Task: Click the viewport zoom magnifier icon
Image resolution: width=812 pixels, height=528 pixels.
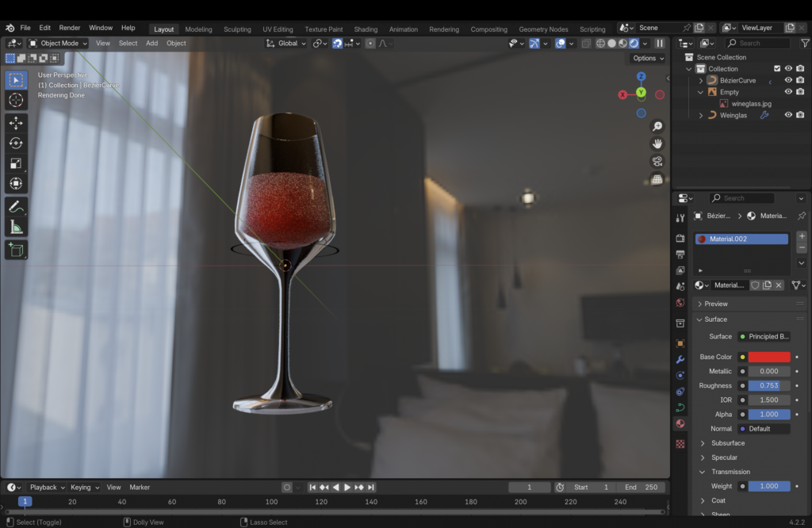Action: (657, 127)
